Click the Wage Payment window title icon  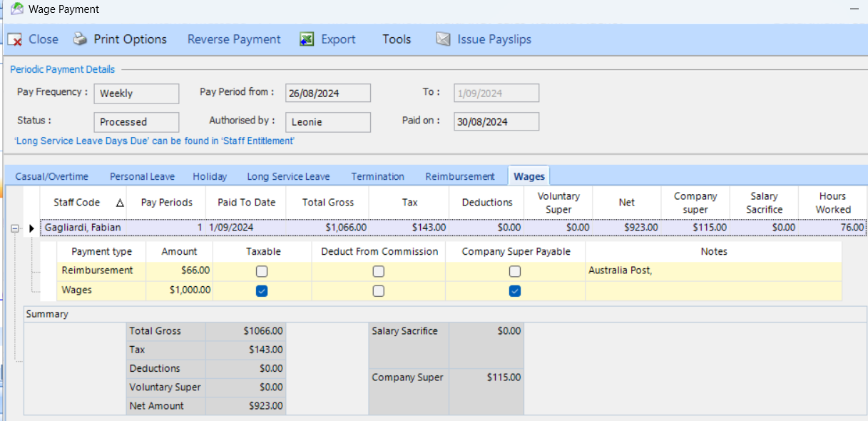pos(17,9)
